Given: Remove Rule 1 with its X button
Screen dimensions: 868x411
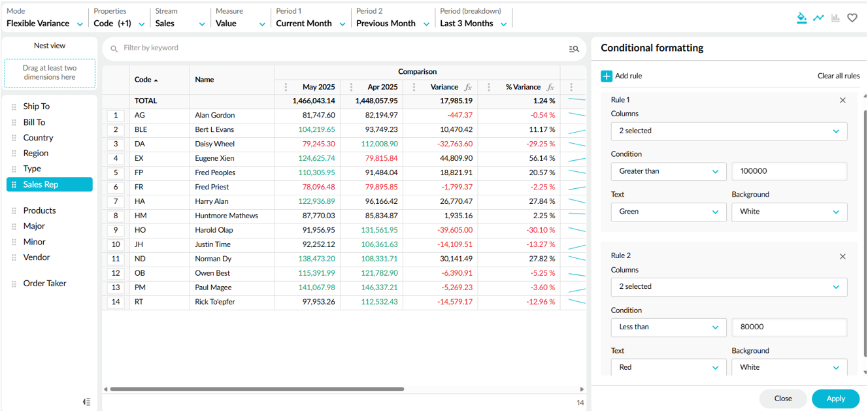Looking at the screenshot, I should click(x=843, y=100).
